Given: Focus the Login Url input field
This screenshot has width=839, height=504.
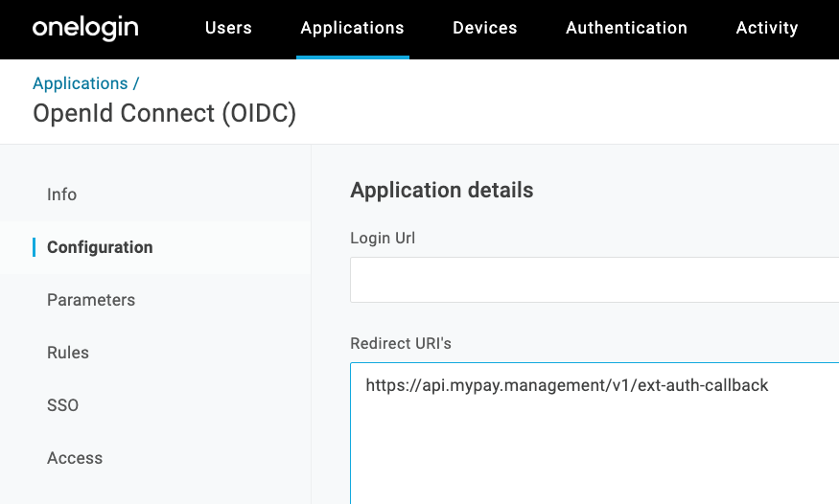Looking at the screenshot, I should [x=594, y=280].
